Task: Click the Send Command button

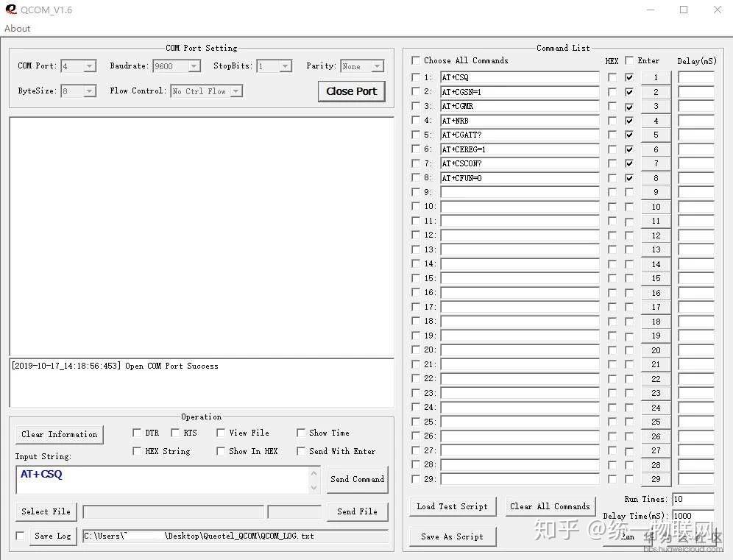Action: point(358,479)
